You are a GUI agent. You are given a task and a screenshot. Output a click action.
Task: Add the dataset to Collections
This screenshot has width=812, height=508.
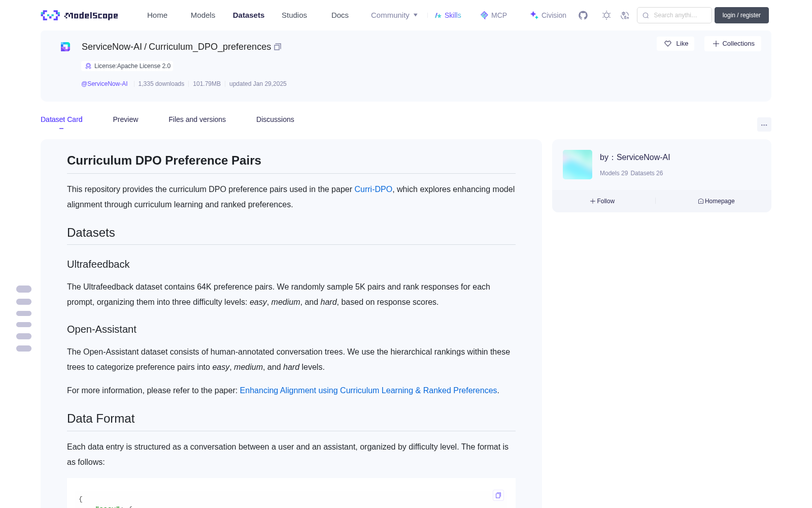pos(733,44)
